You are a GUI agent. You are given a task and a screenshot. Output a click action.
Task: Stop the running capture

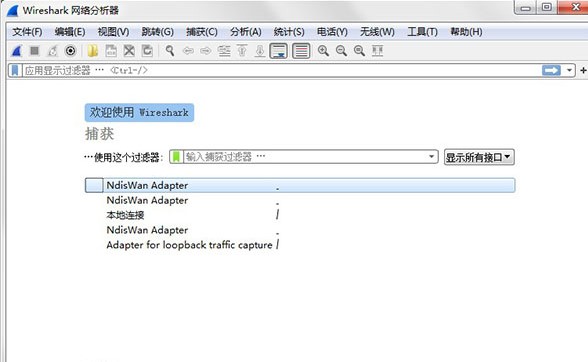pyautogui.click(x=34, y=51)
